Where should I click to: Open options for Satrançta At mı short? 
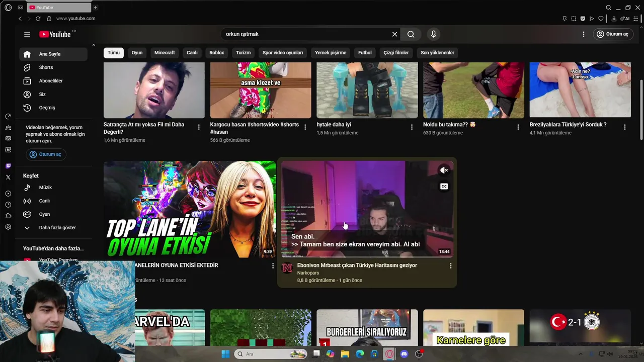pyautogui.click(x=199, y=127)
